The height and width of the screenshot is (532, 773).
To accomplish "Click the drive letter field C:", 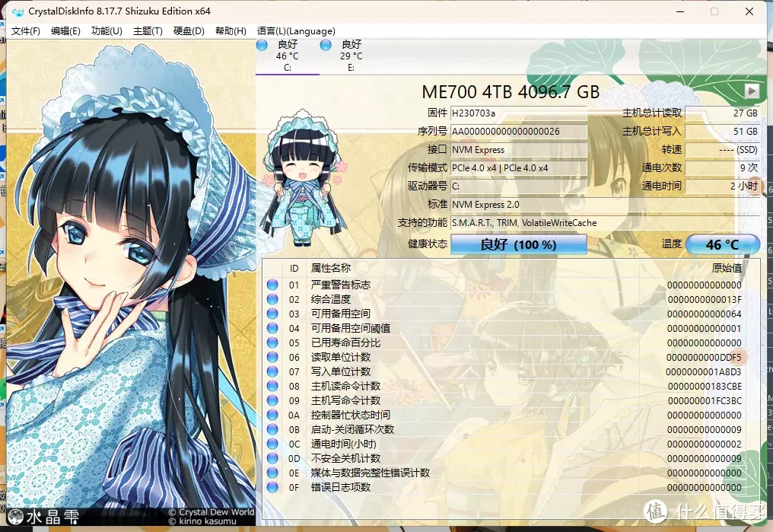I will pos(519,186).
